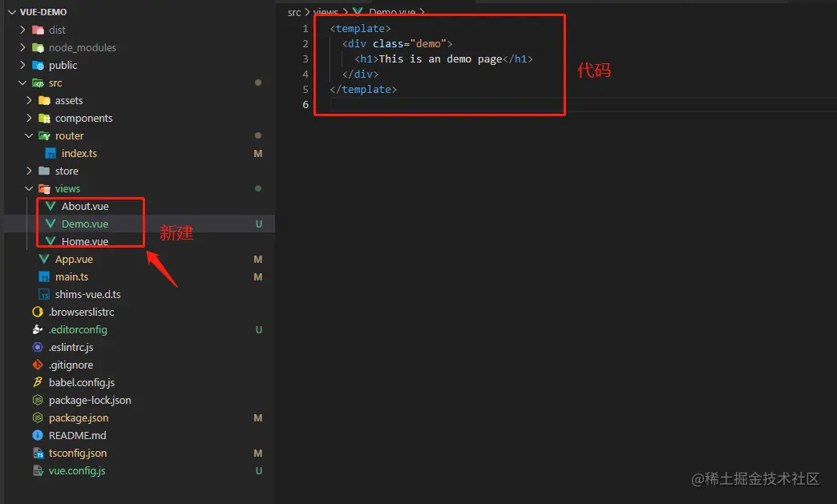Click the Vue icon beside App.vue
Viewport: 837px width, 504px height.
pyautogui.click(x=45, y=259)
